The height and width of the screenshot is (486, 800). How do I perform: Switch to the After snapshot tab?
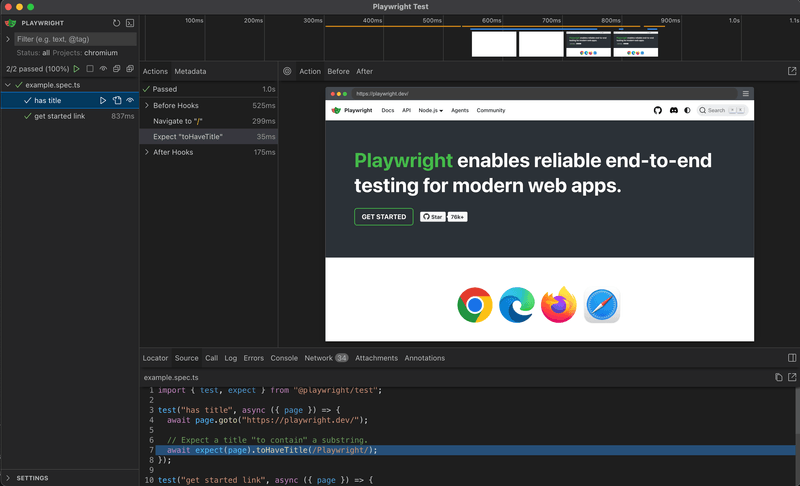click(x=364, y=71)
